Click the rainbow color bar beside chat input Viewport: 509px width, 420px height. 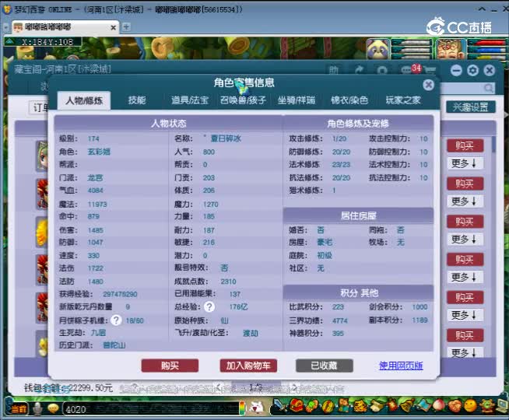point(242,408)
